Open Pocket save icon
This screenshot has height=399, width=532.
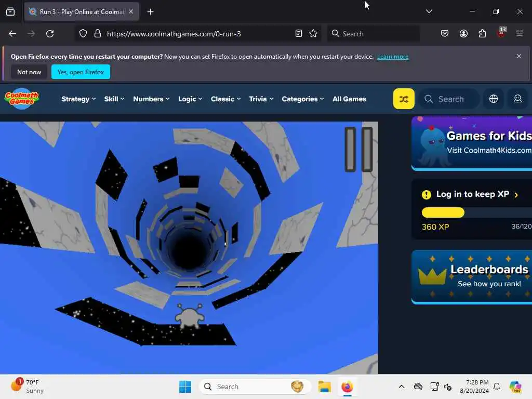tap(445, 34)
